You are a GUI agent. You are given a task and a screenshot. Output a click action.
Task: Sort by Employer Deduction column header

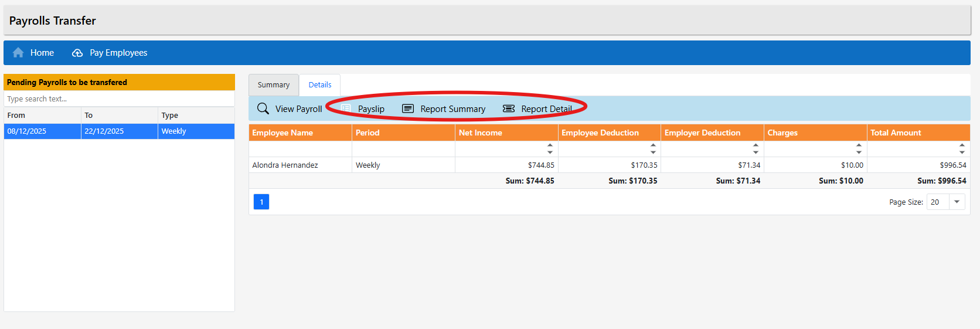[x=712, y=133]
